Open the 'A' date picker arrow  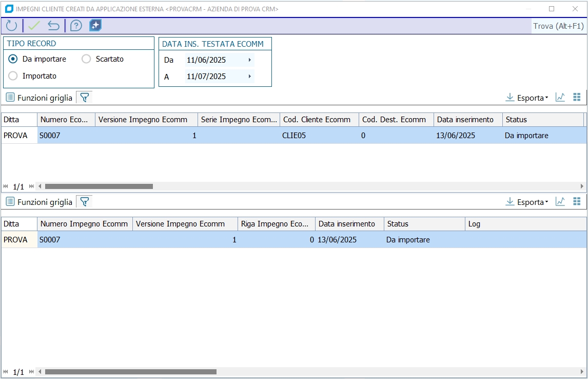click(x=250, y=77)
